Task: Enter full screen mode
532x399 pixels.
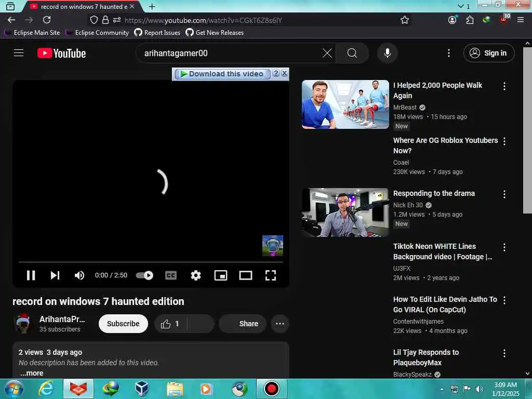Action: [270, 275]
